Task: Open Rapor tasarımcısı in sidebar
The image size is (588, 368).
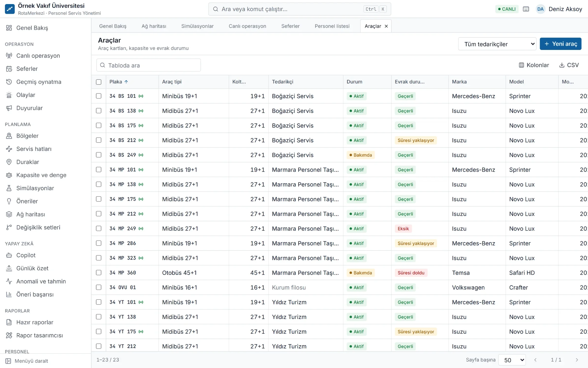Action: (x=46, y=335)
